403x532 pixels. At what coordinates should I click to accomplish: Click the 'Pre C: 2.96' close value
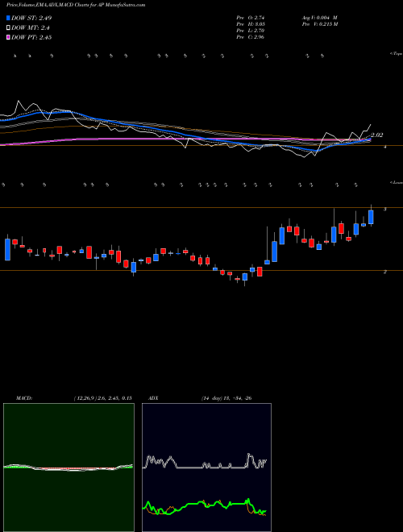click(x=251, y=37)
